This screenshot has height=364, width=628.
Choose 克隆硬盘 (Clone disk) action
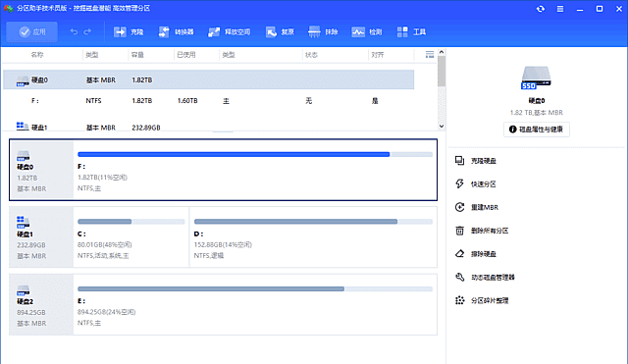click(476, 161)
